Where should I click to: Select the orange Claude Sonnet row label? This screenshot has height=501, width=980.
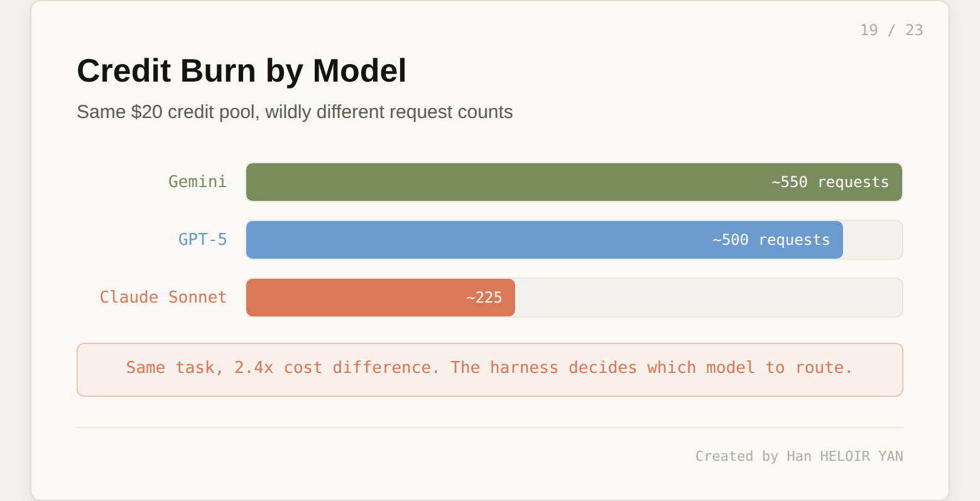pyautogui.click(x=163, y=297)
